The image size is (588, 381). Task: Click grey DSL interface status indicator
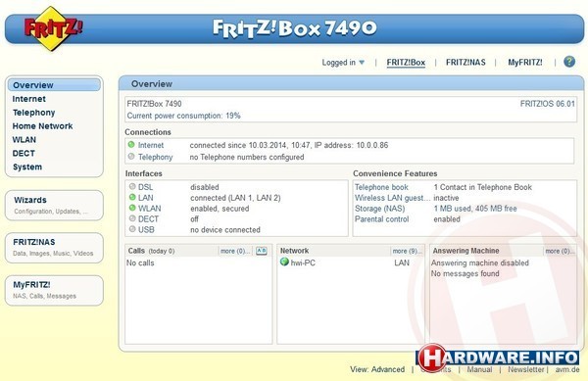132,186
